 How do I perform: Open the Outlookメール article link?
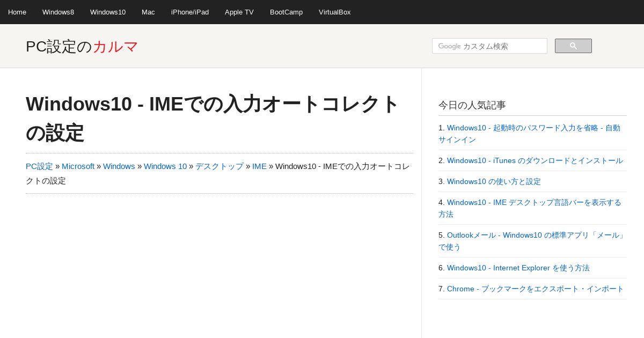[532, 241]
